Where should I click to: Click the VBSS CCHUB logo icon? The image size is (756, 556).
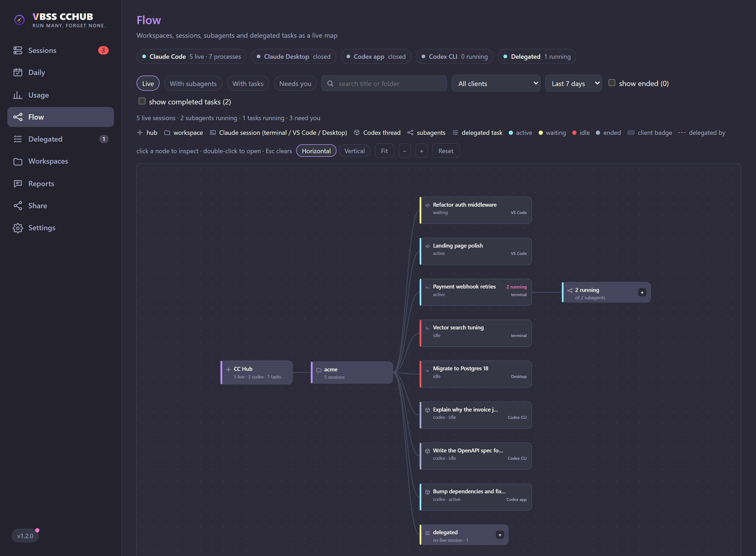(x=19, y=20)
